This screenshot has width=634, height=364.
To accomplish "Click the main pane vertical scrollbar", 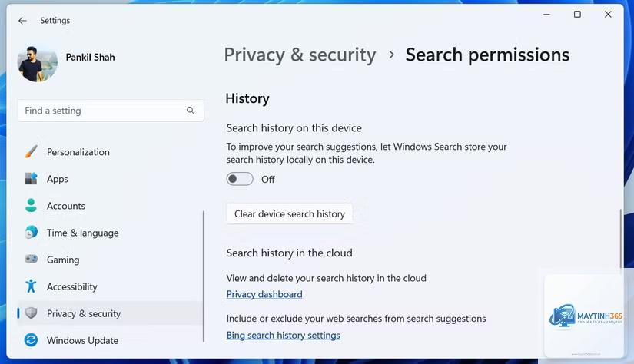I will [621, 238].
